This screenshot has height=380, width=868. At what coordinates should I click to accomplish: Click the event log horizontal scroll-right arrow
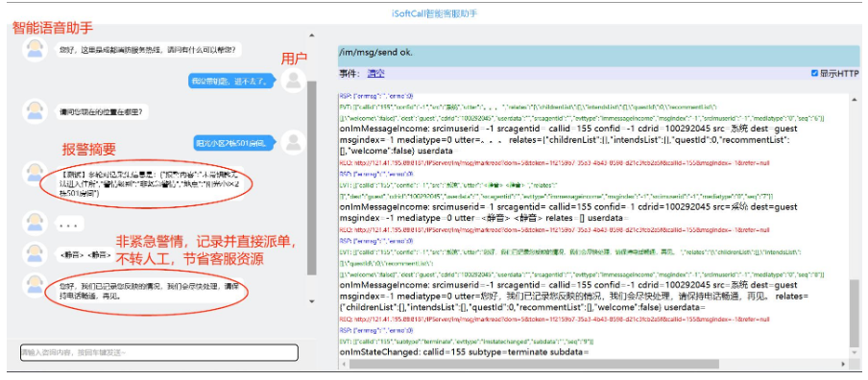[845, 364]
